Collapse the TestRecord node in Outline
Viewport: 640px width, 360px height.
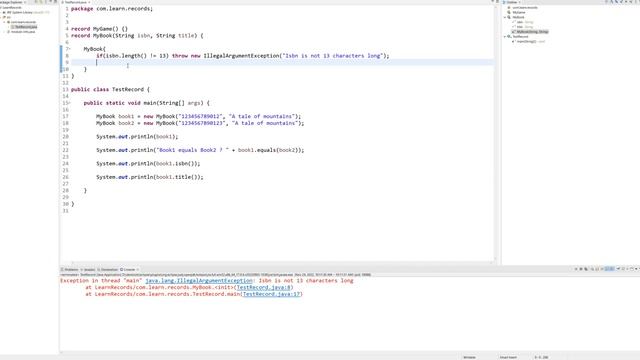(x=505, y=36)
